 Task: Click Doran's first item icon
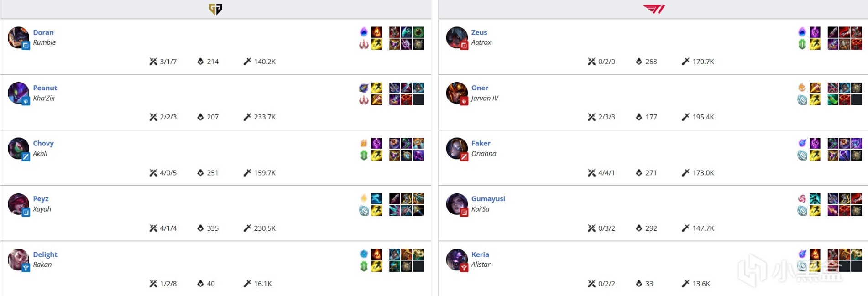394,32
